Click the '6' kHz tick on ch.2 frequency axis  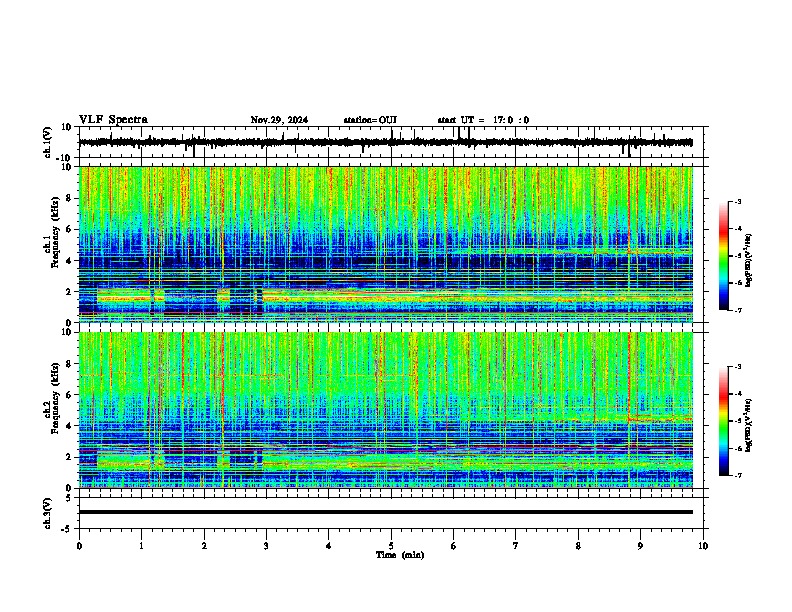(70, 395)
